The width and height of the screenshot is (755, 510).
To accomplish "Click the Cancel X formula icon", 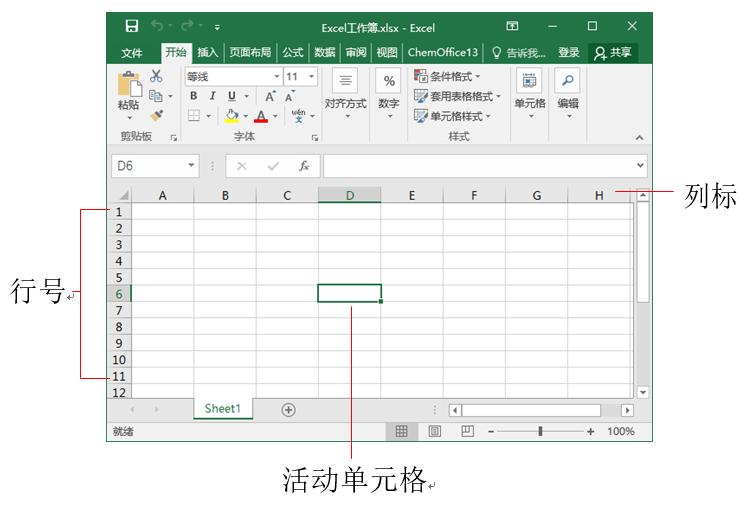I will [242, 166].
